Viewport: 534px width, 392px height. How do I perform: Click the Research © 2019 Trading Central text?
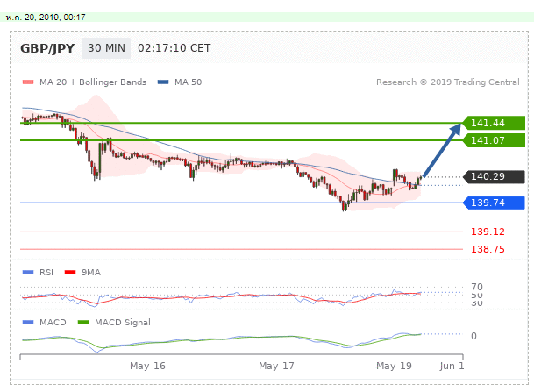pyautogui.click(x=450, y=82)
